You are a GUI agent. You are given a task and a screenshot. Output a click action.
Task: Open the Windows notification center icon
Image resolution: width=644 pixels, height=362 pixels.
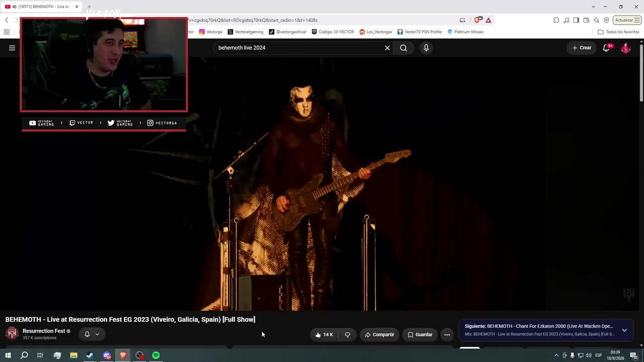(634, 355)
